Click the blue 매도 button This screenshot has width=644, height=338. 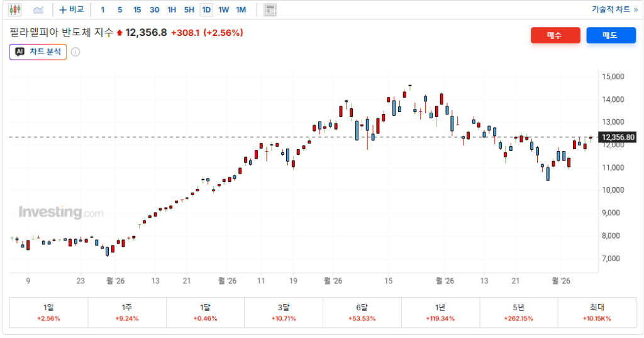[611, 35]
